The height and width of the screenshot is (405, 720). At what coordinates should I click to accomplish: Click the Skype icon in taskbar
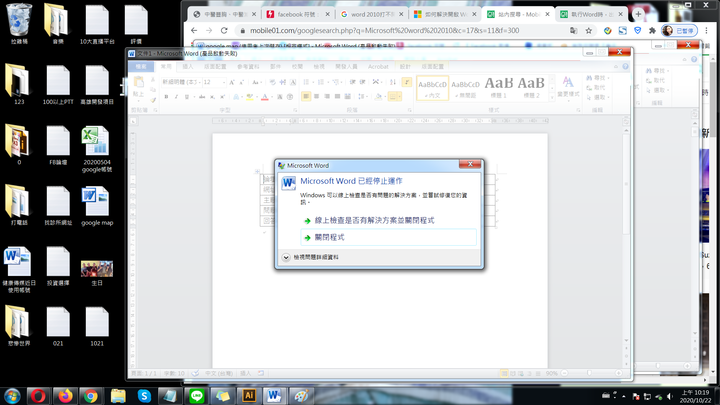[x=144, y=396]
